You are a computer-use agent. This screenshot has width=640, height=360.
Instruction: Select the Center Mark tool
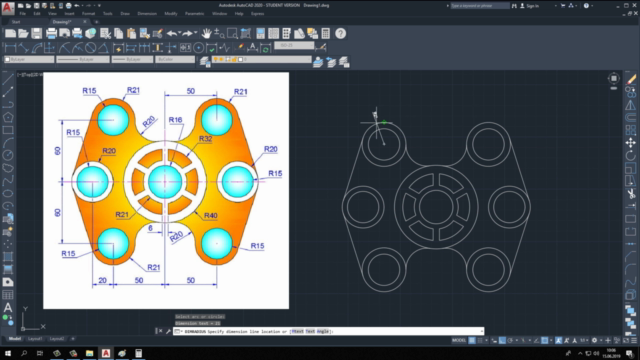pos(198,48)
